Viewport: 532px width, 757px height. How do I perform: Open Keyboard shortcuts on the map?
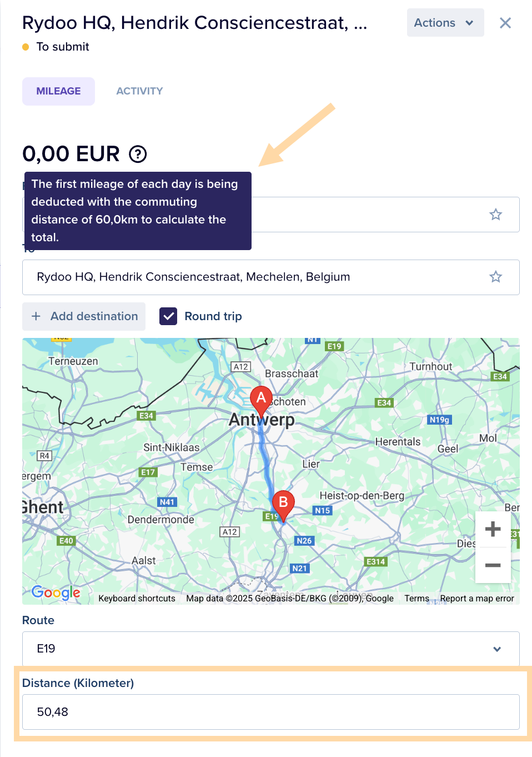137,598
